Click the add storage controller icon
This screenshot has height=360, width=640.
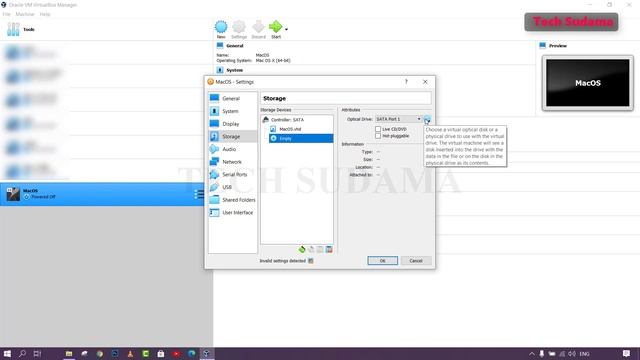(302, 249)
